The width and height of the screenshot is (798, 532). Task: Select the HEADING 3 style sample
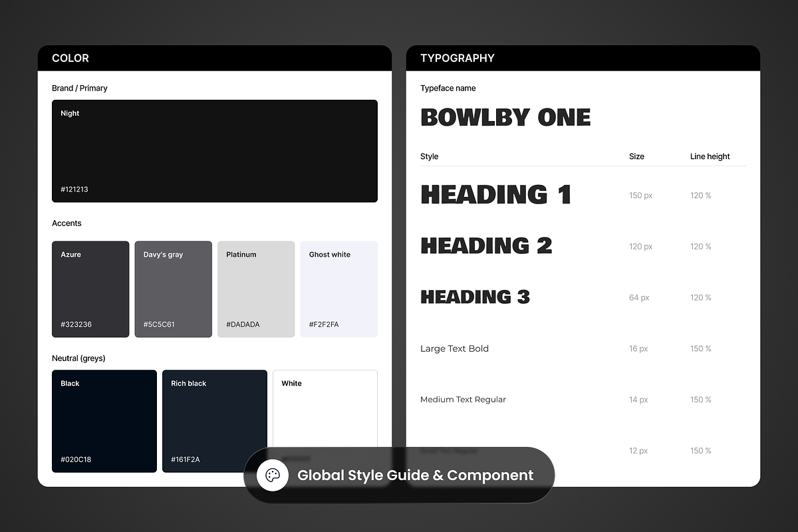point(475,297)
